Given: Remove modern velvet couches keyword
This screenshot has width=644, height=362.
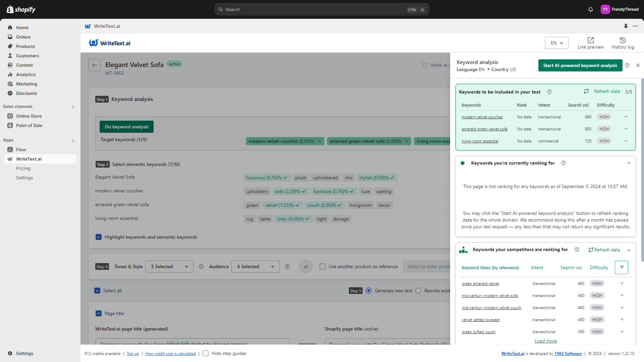Looking at the screenshot, I should (x=626, y=117).
